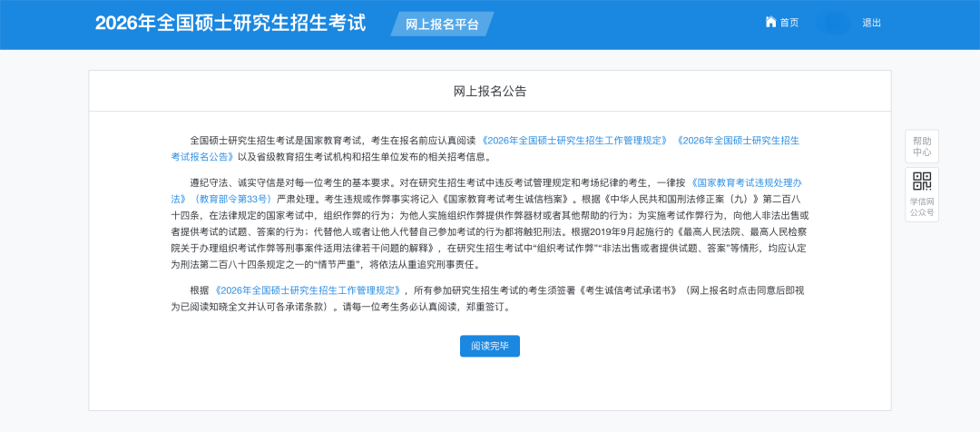
Task: Open 招生工作管理规定 link in first paragraph
Action: click(x=575, y=141)
